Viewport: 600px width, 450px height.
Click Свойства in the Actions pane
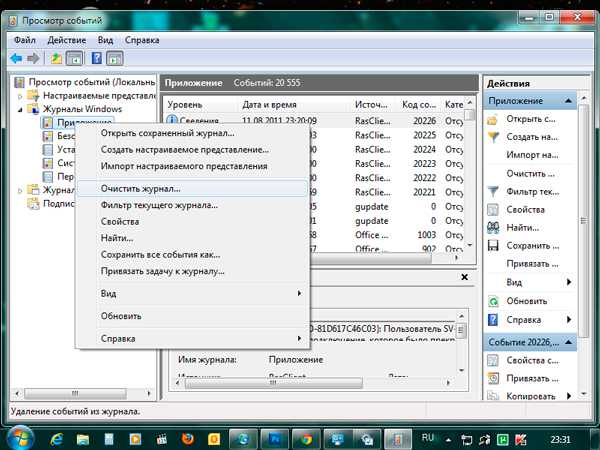(526, 209)
